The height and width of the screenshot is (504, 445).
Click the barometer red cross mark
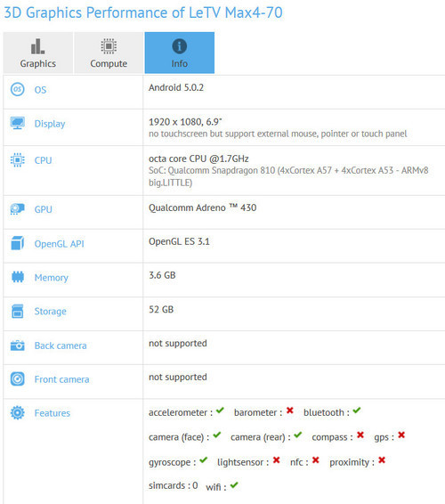[290, 411]
